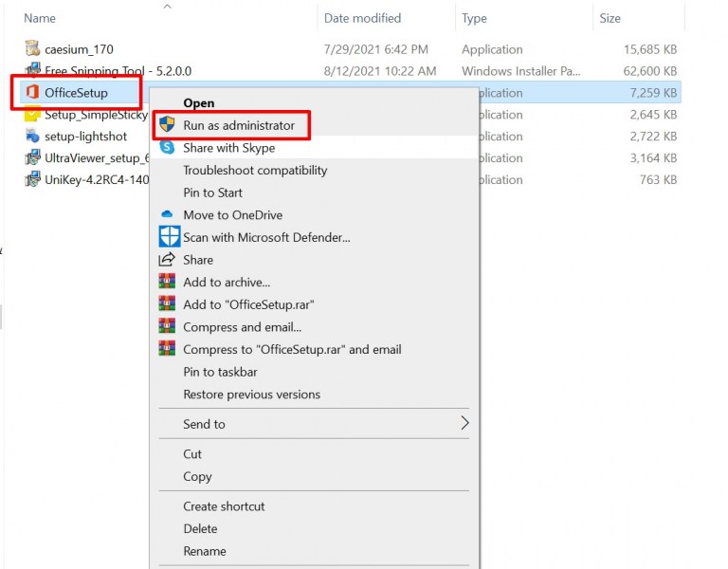This screenshot has width=728, height=569.
Task: Sort by the Date modified column
Action: (362, 18)
